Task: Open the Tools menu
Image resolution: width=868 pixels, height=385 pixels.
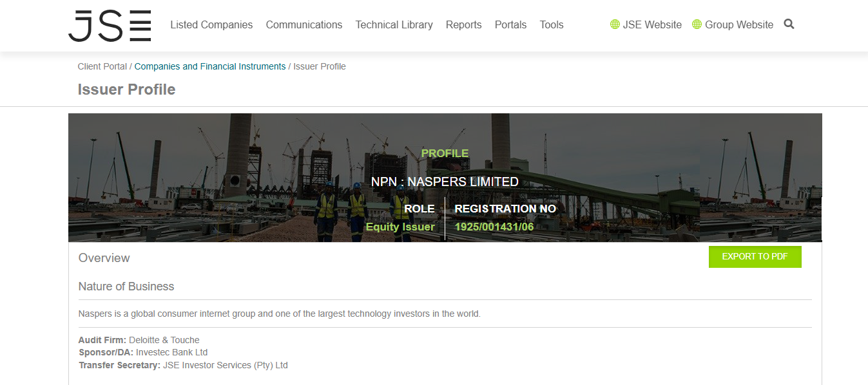Action: (x=552, y=24)
